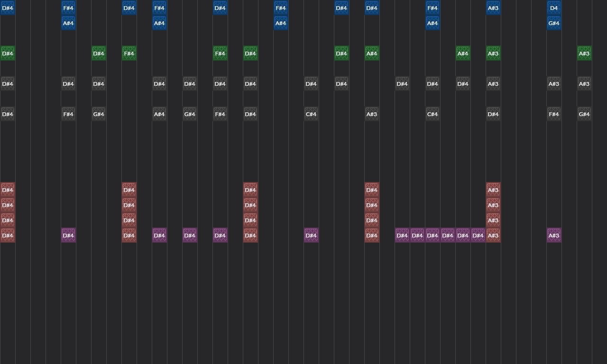Click blue A#4 note in the gray A#4 column
Image resolution: width=607 pixels, height=364 pixels.
point(159,23)
